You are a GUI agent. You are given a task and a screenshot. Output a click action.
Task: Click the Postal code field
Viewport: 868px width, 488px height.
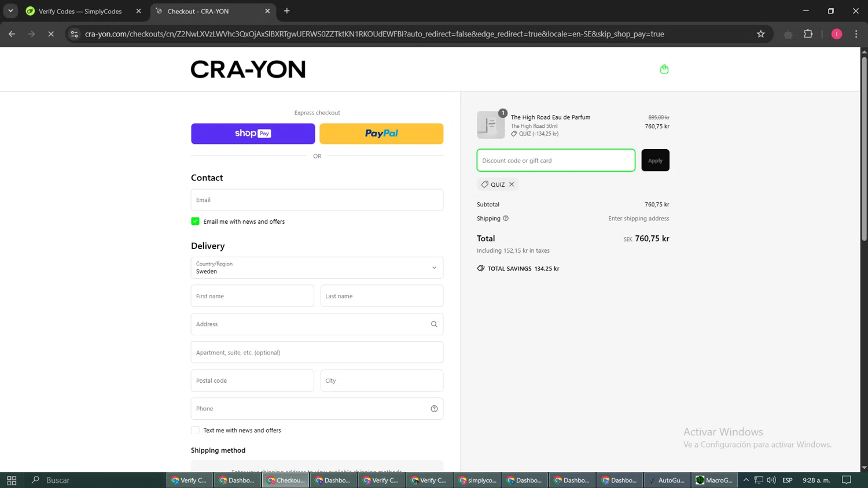coord(252,380)
